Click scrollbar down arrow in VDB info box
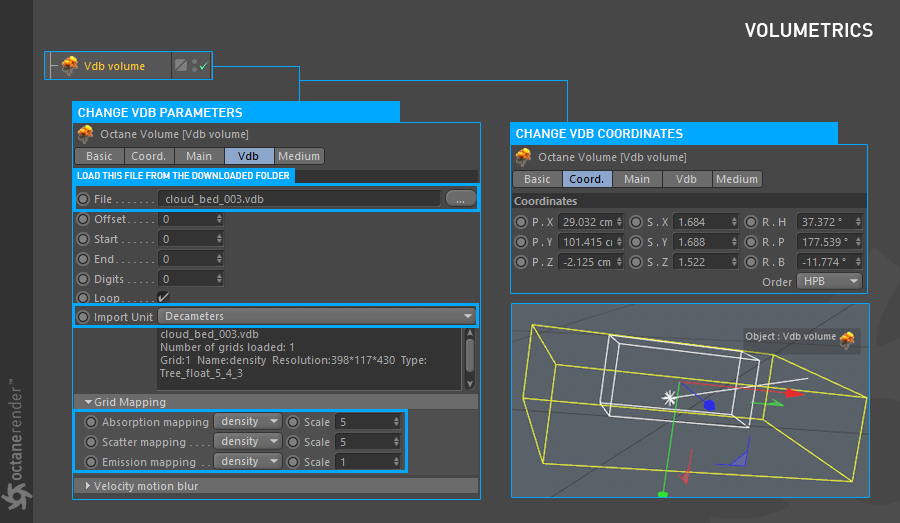 click(x=470, y=384)
